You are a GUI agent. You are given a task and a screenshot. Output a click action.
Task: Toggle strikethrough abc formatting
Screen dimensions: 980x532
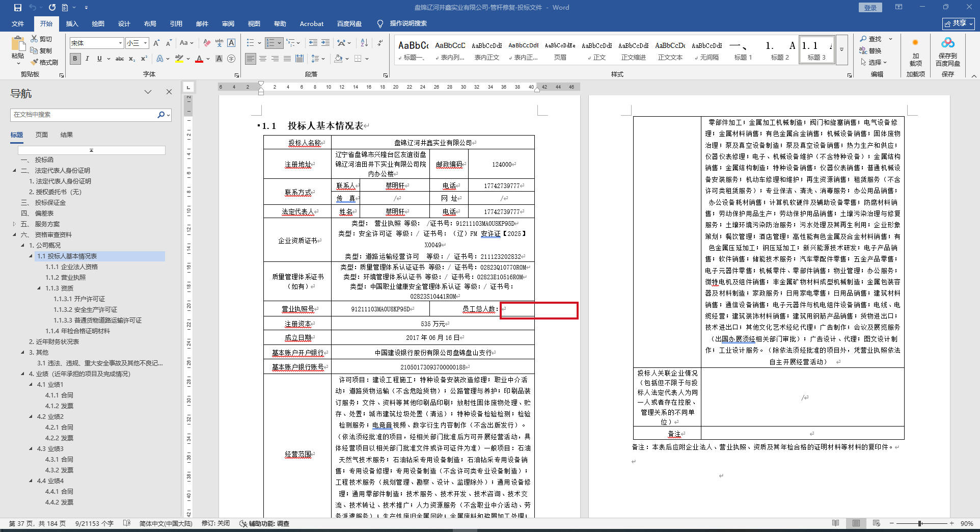click(x=120, y=59)
